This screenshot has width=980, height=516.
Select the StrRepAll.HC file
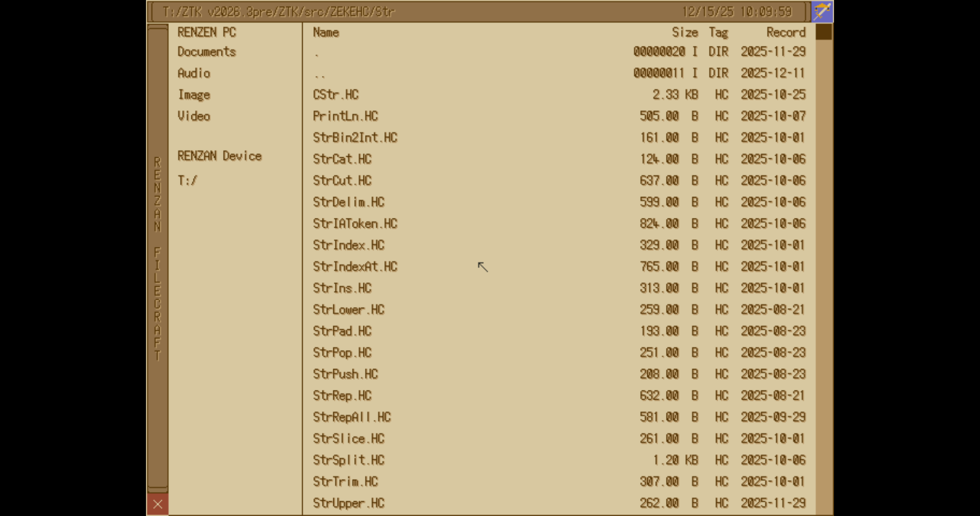click(559, 416)
